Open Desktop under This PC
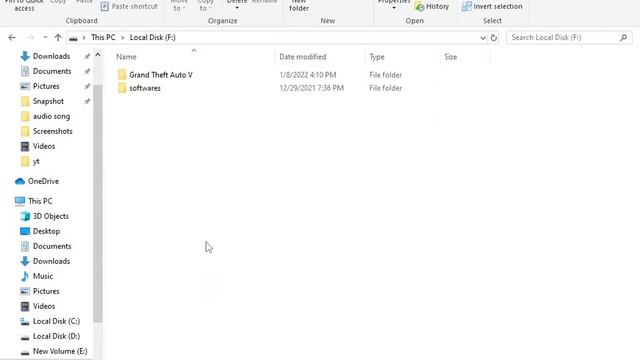The image size is (640, 360). [46, 231]
